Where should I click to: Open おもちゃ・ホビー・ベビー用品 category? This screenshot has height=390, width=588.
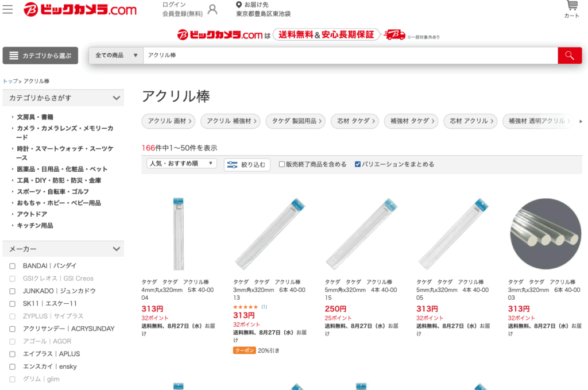tap(59, 203)
